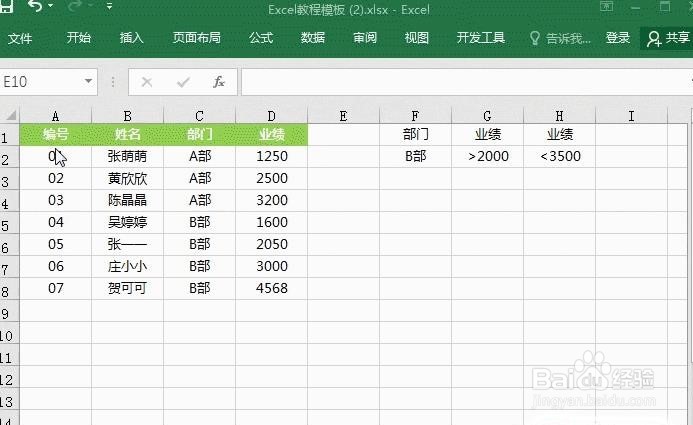Switch to the 审阅 ribbon tab

pyautogui.click(x=365, y=38)
